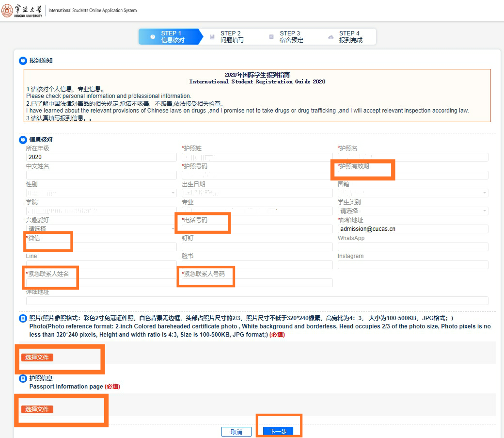Image resolution: width=504 pixels, height=438 pixels.
Task: Open the 学生类别 dropdown
Action: (x=412, y=211)
